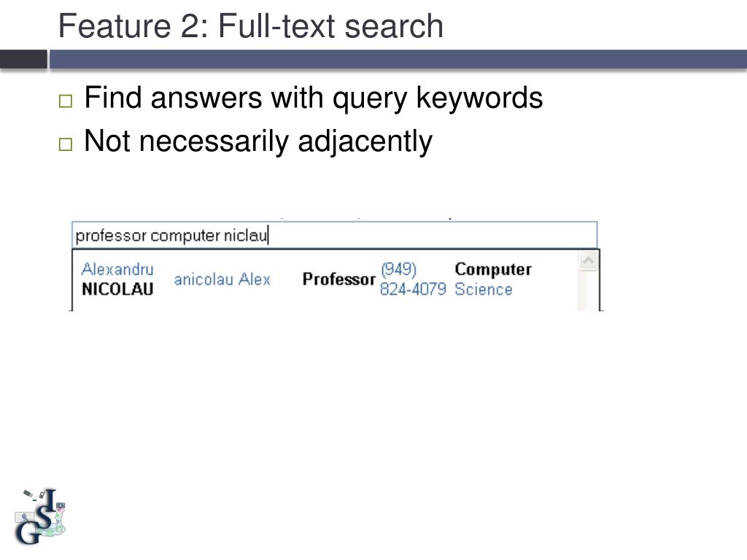Image resolution: width=747 pixels, height=560 pixels.
Task: Click the phone number 824-4079
Action: tap(413, 289)
